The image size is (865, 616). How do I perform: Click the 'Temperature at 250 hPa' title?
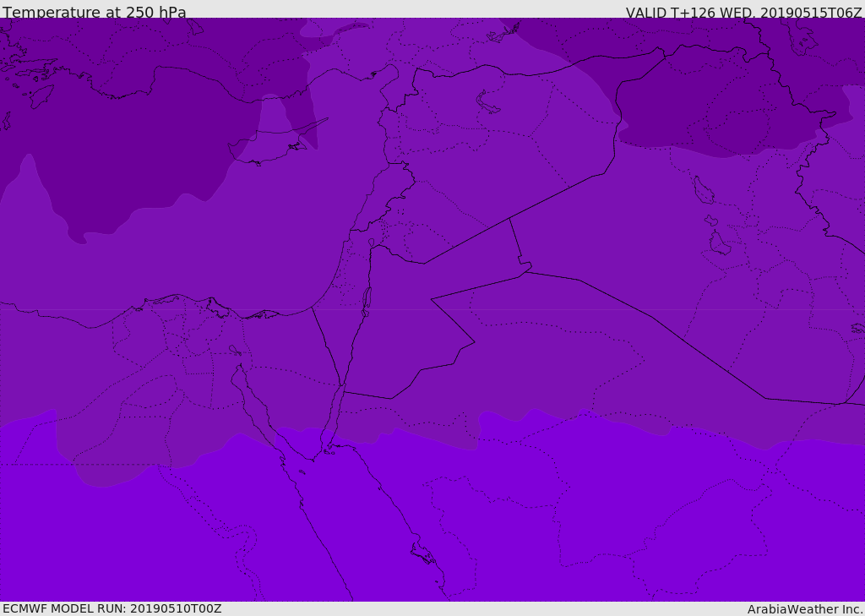(x=95, y=12)
